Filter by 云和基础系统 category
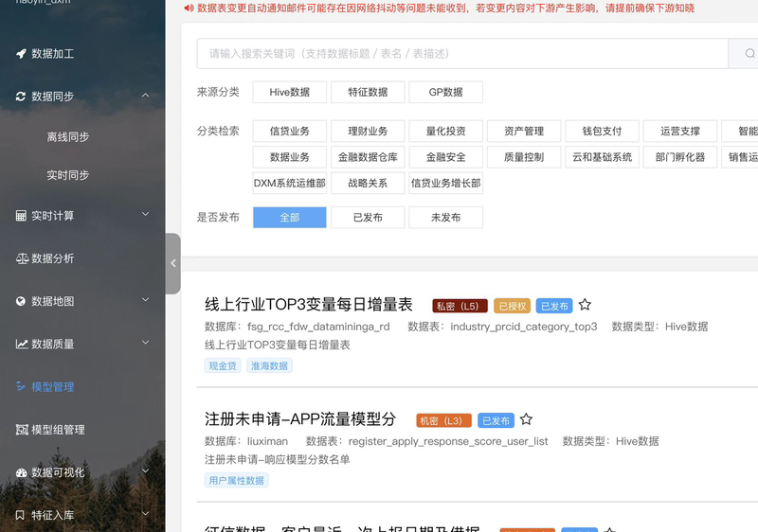The height and width of the screenshot is (532, 758). pos(602,157)
